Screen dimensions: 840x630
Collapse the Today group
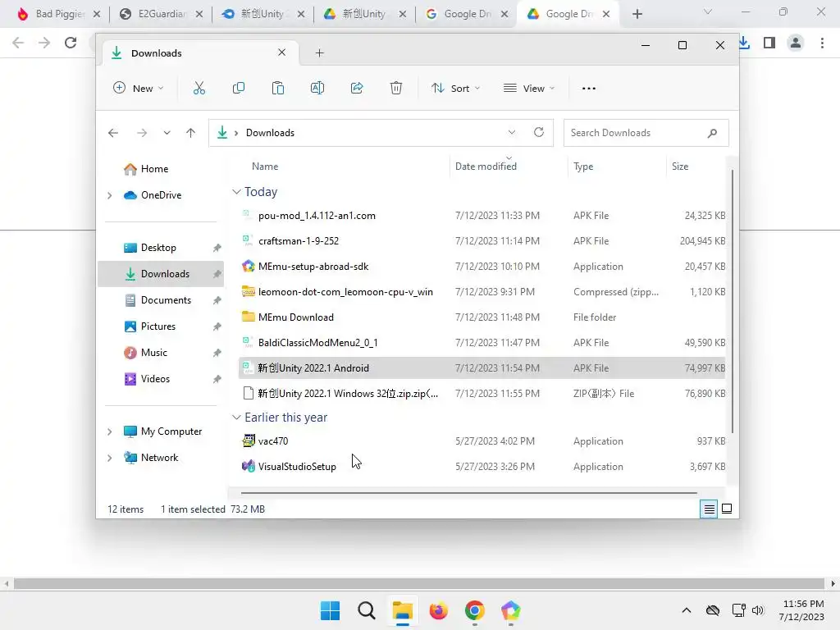236,192
